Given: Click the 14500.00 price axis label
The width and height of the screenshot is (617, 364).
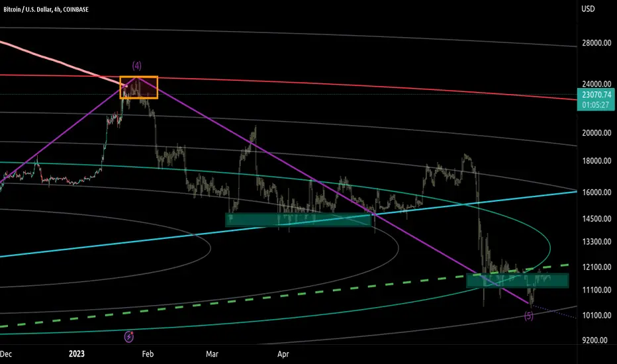Looking at the screenshot, I should click(596, 218).
